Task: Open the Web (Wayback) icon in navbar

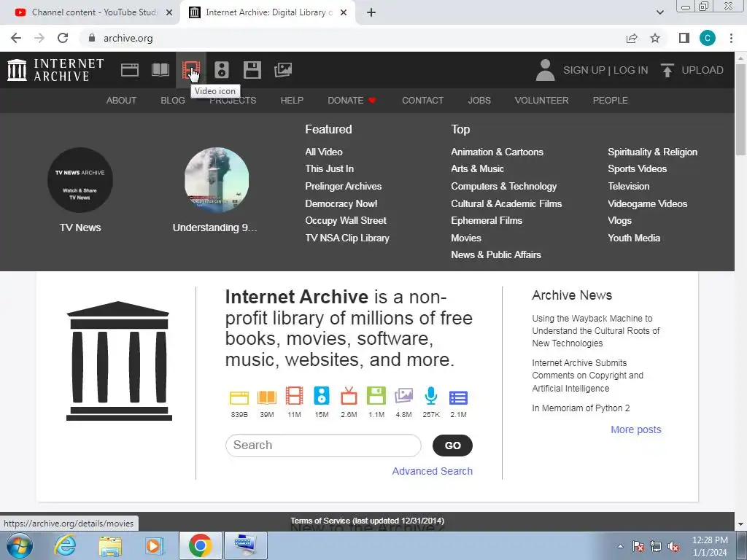Action: [130, 70]
